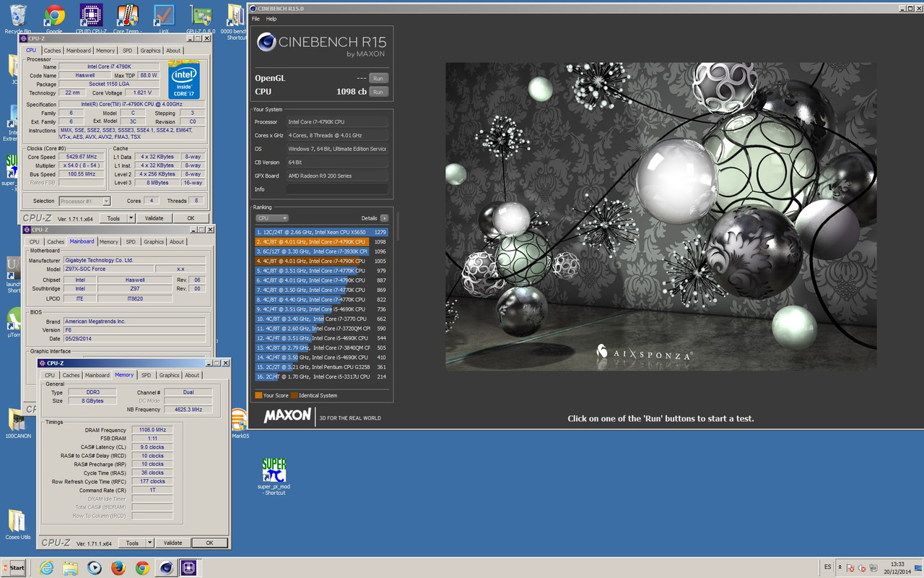The width and height of the screenshot is (924, 578).
Task: Open Internet Explorer from the taskbar
Action: [x=46, y=568]
